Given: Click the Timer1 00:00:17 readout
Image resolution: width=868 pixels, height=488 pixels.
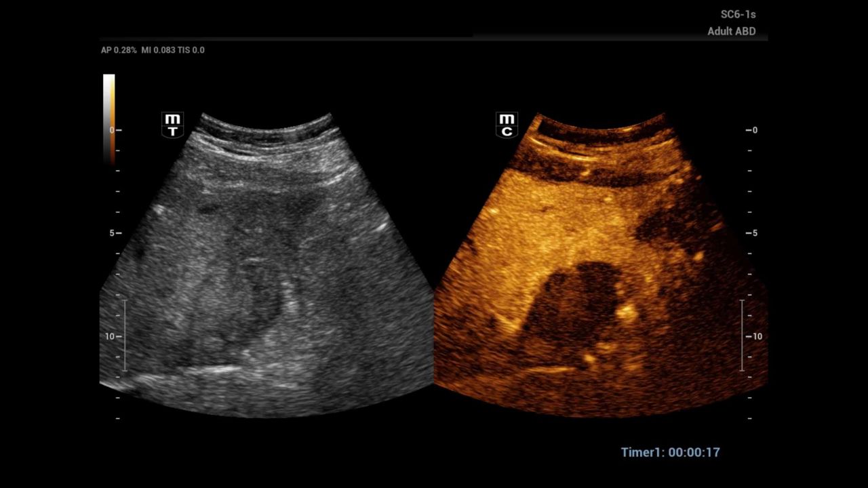Looking at the screenshot, I should [x=670, y=452].
